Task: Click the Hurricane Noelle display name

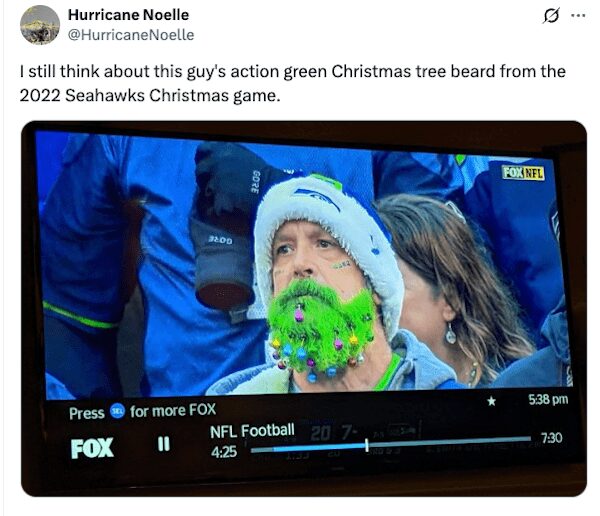Action: [128, 15]
